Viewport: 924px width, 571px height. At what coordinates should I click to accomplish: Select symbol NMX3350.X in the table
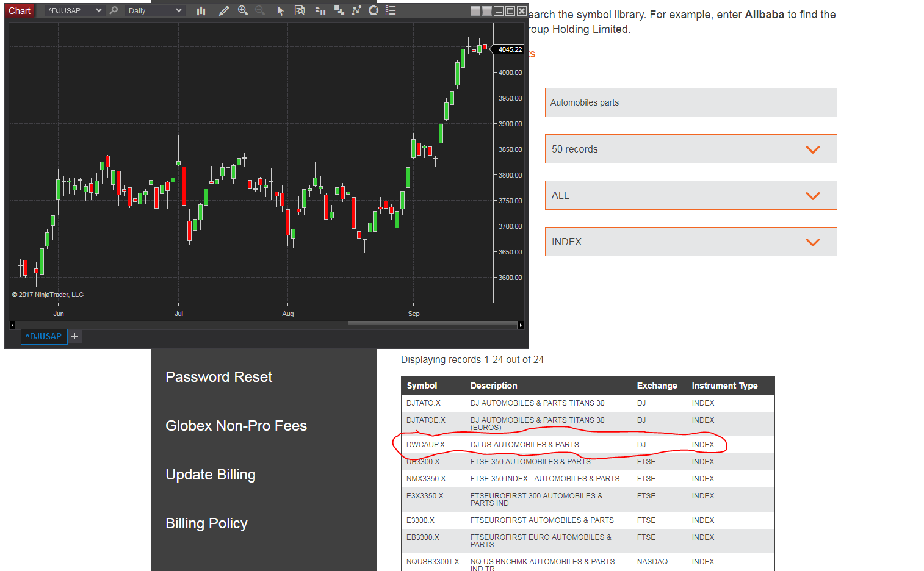pos(426,479)
